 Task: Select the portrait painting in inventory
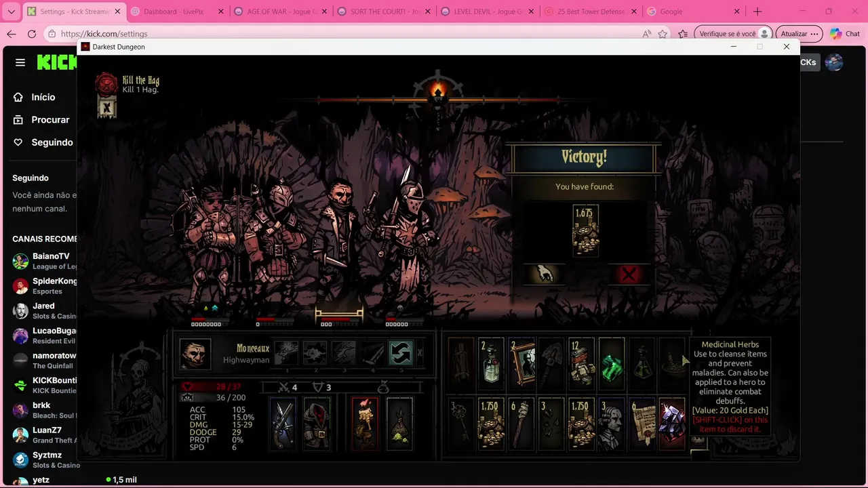coord(521,364)
